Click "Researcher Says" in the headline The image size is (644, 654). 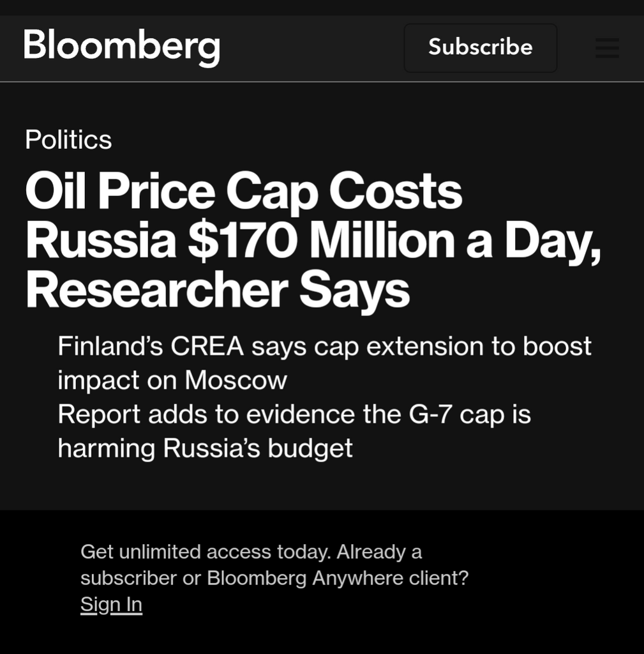pos(218,291)
